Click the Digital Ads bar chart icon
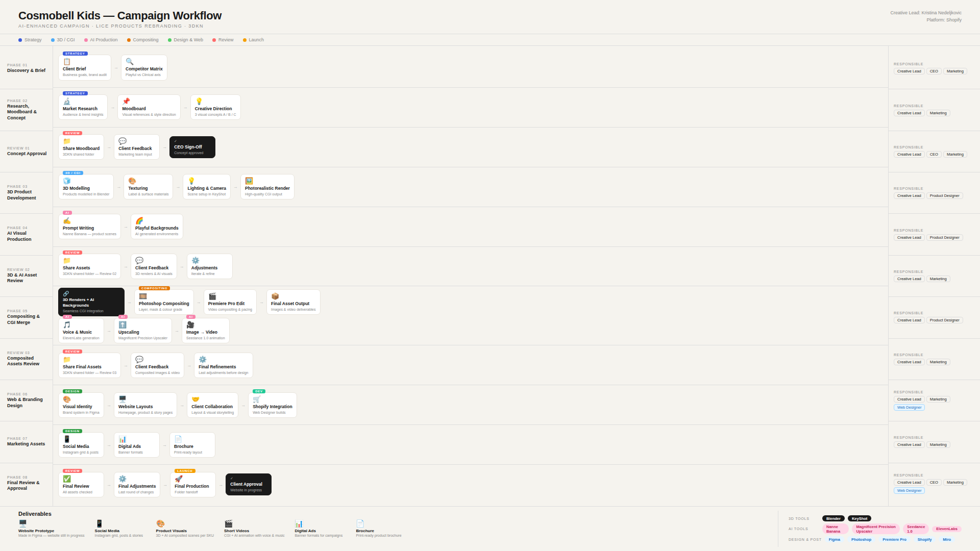Image resolution: width=980 pixels, height=551 pixels. click(x=122, y=439)
